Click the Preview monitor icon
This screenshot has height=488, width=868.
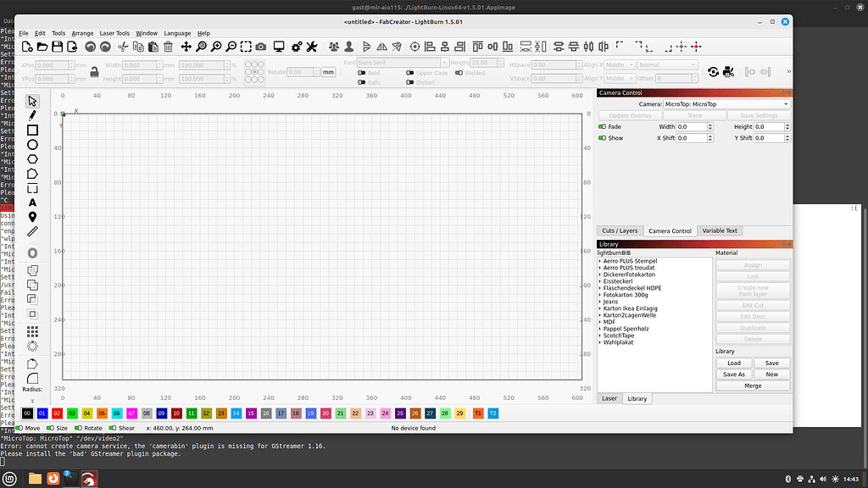pyautogui.click(x=279, y=47)
